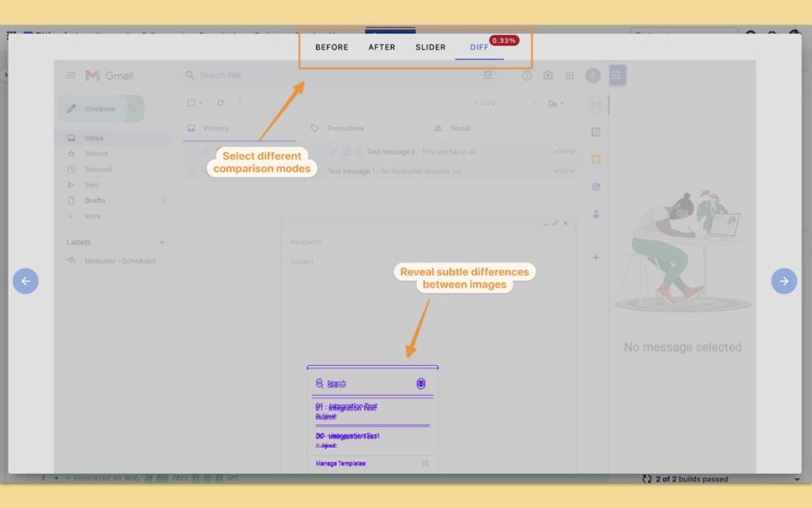Open Tasks in side panel
The image size is (812, 508).
596,186
